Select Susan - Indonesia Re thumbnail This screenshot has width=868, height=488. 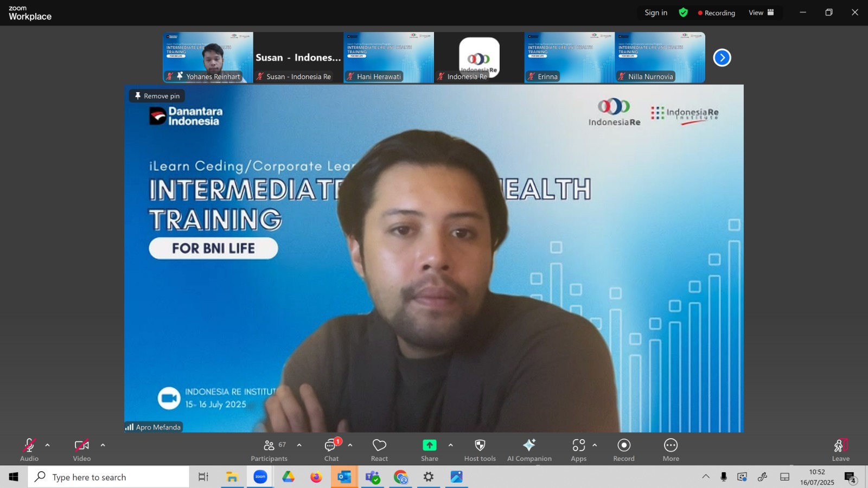(x=298, y=57)
